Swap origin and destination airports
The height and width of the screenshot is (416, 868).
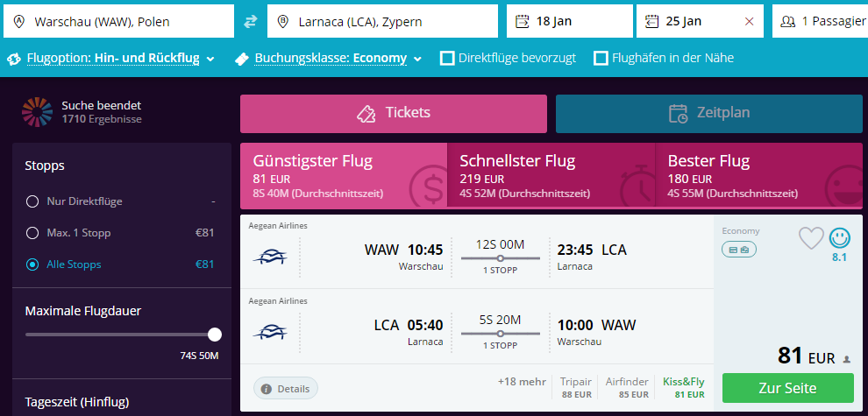point(251,22)
